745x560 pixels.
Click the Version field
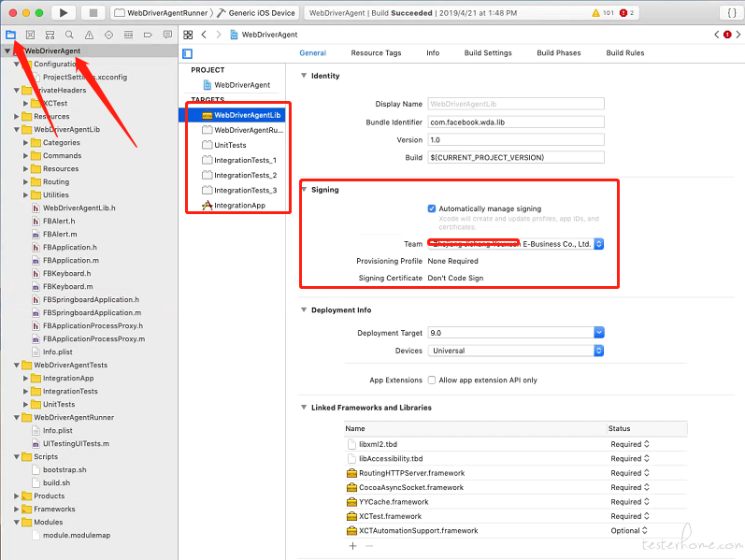(516, 139)
